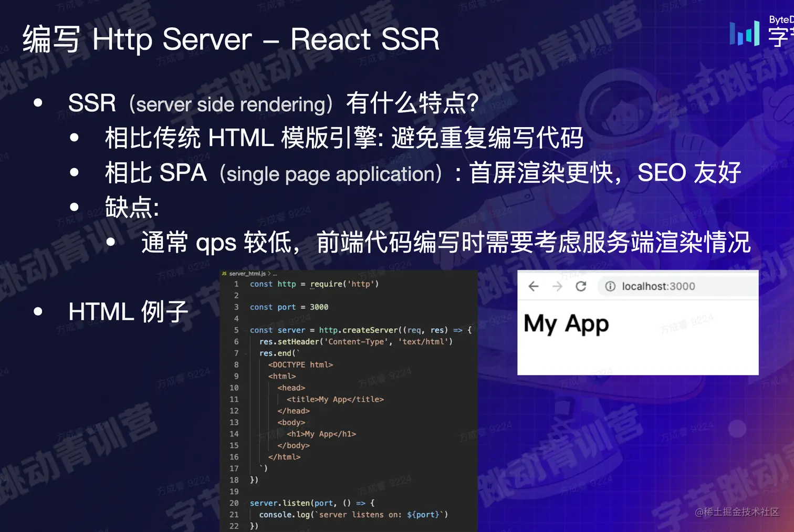Click the server_html.js breadcrumb in editor
Screen dimensions: 794x532
[247, 274]
